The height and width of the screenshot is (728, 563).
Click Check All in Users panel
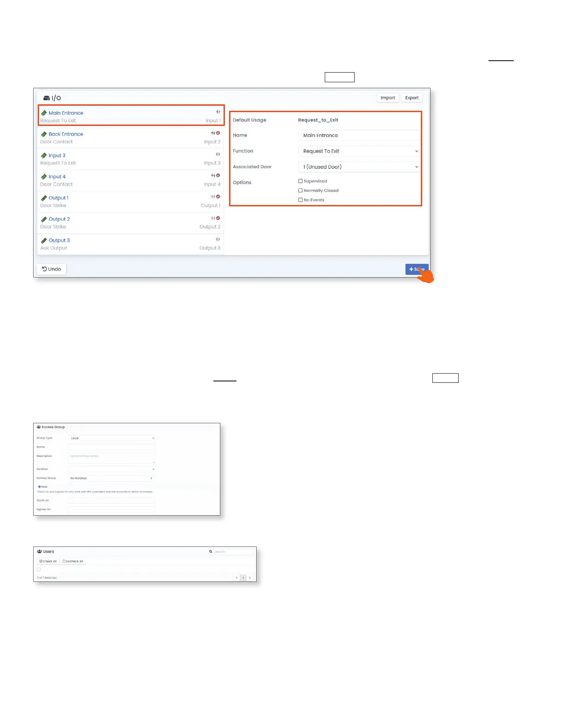(x=48, y=561)
